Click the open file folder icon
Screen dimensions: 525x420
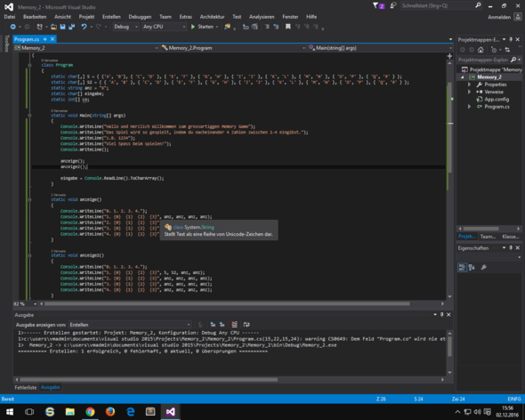[x=53, y=27]
